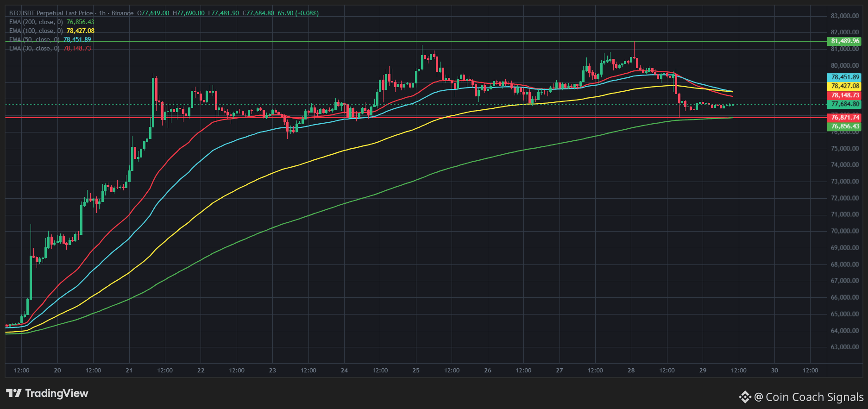Click date 28 on the time axis
Screen dimensions: 868x409
[631, 370]
